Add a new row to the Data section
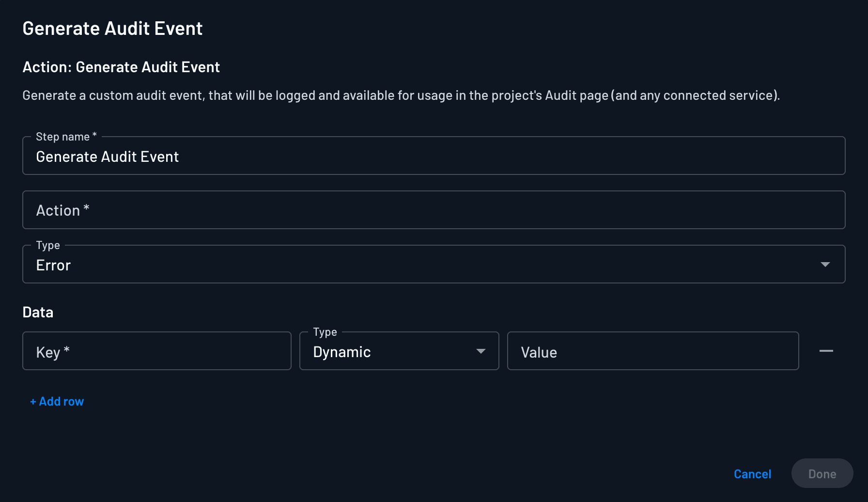 point(57,401)
